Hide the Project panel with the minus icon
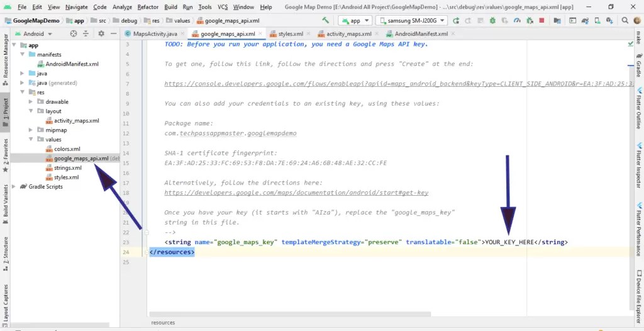The height and width of the screenshot is (331, 644). pos(113,34)
